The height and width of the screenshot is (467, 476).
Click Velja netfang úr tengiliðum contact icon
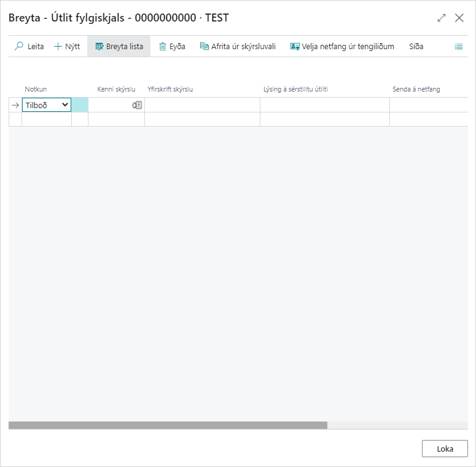[x=295, y=46]
